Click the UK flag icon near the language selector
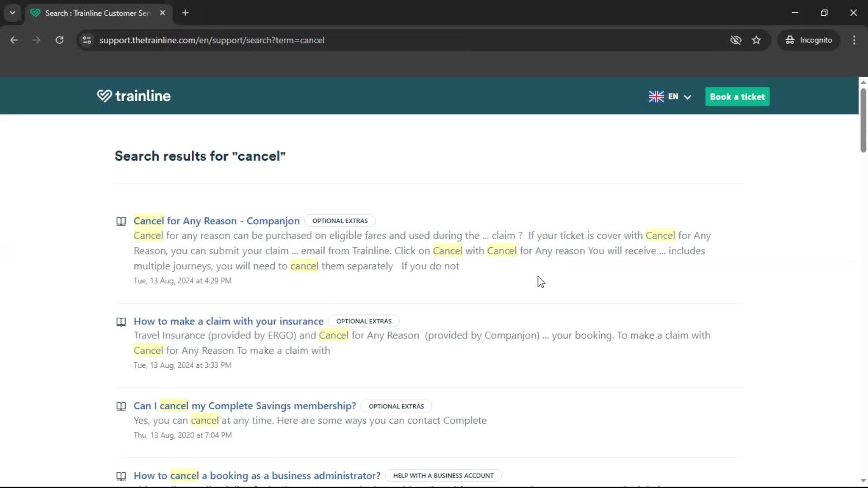 656,96
